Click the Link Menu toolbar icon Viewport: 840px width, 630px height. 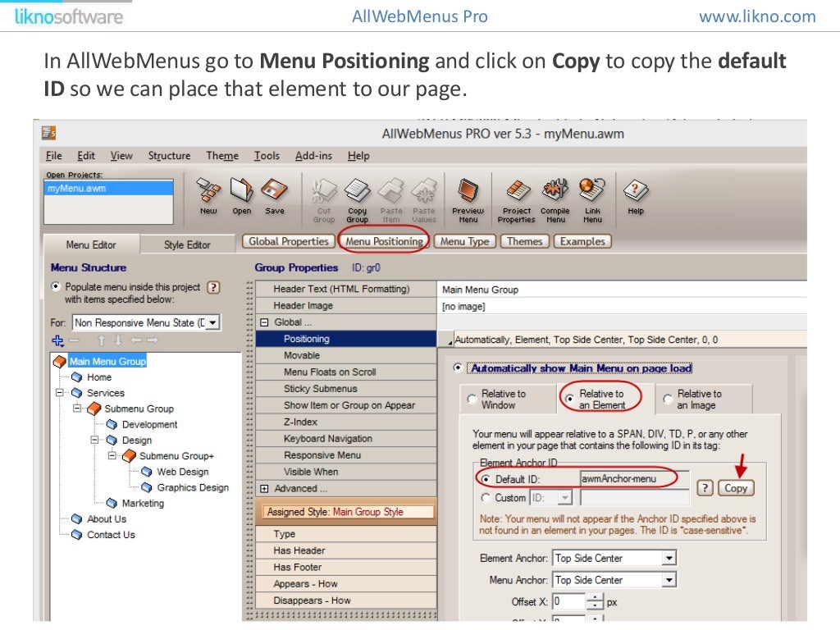point(592,201)
